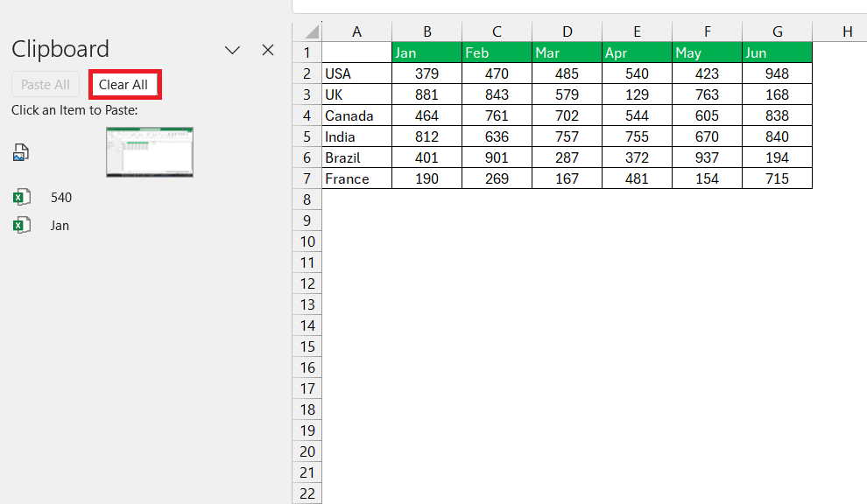The height and width of the screenshot is (504, 867).
Task: Select row 8 header
Action: (x=307, y=199)
